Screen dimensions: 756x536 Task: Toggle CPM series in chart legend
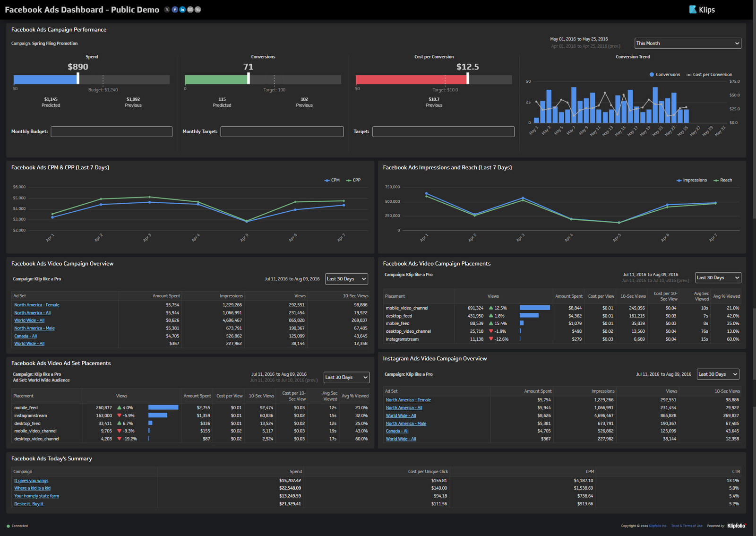coord(332,180)
